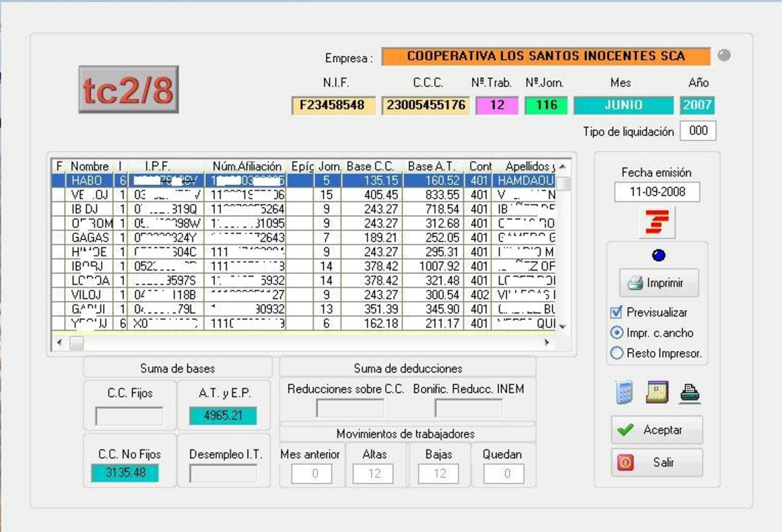Screen dimensions: 782x532
Task: Click the blue round indicator above Imprimir
Action: click(x=658, y=255)
